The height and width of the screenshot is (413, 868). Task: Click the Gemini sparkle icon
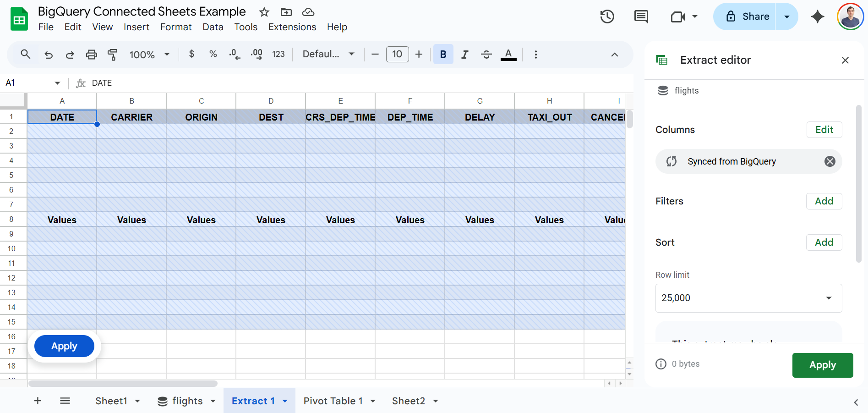point(817,17)
